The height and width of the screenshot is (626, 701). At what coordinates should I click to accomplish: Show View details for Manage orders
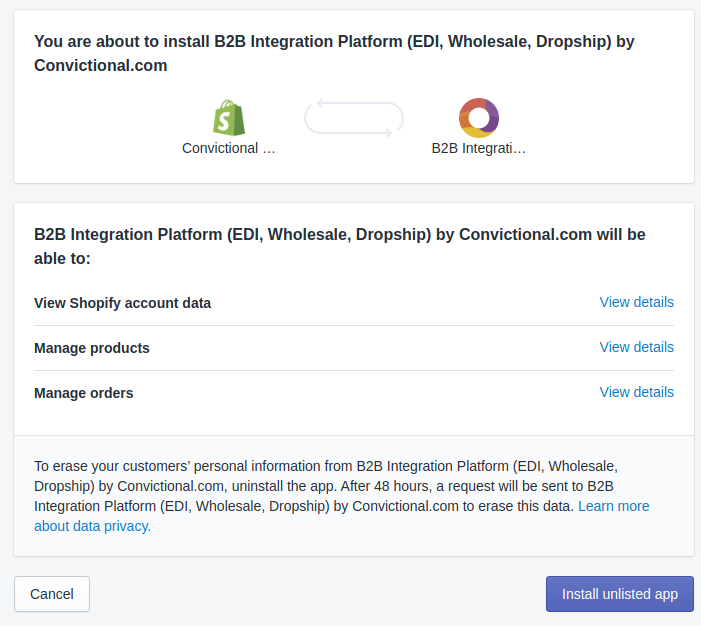(636, 392)
